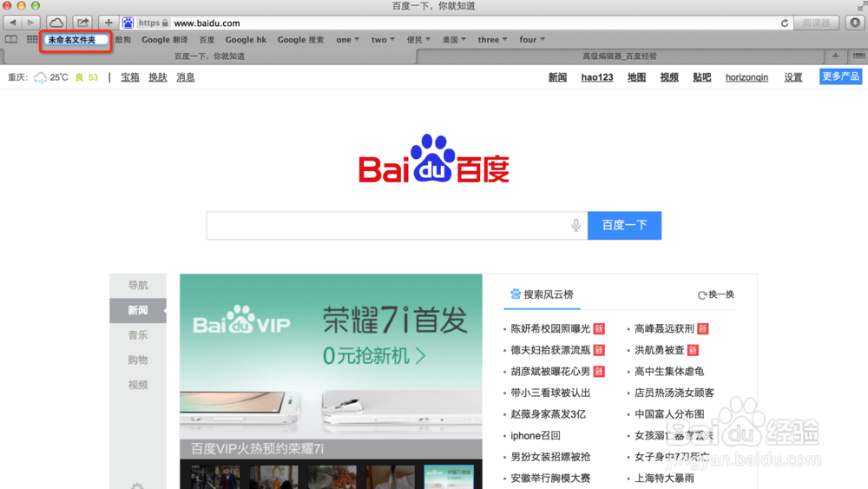Open 更多产品 button

coord(840,76)
